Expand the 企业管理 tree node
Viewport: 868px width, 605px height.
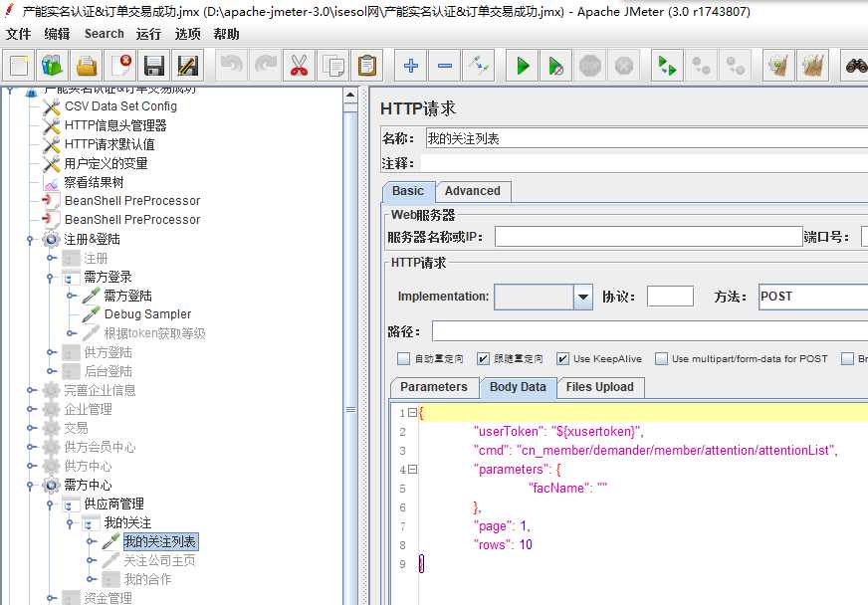[31, 409]
